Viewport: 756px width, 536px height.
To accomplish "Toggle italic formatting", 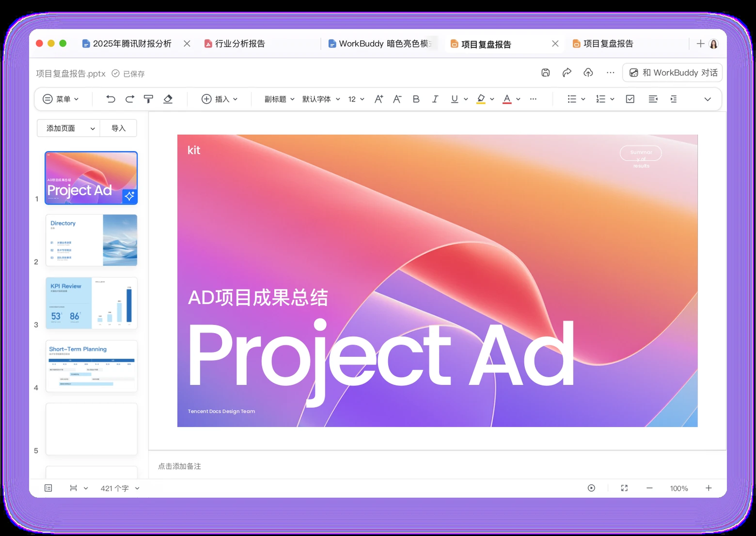I will click(x=435, y=99).
